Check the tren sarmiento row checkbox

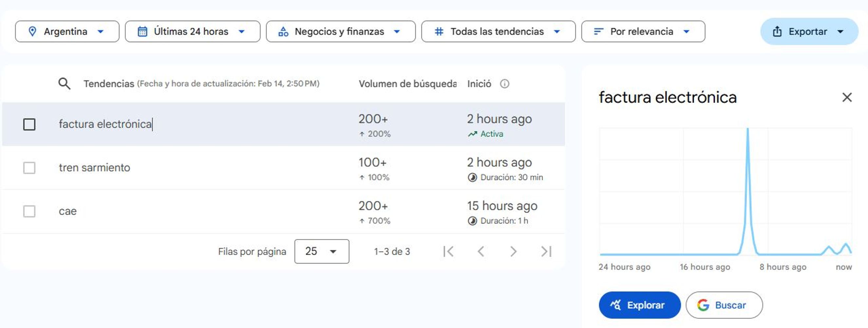pos(29,168)
